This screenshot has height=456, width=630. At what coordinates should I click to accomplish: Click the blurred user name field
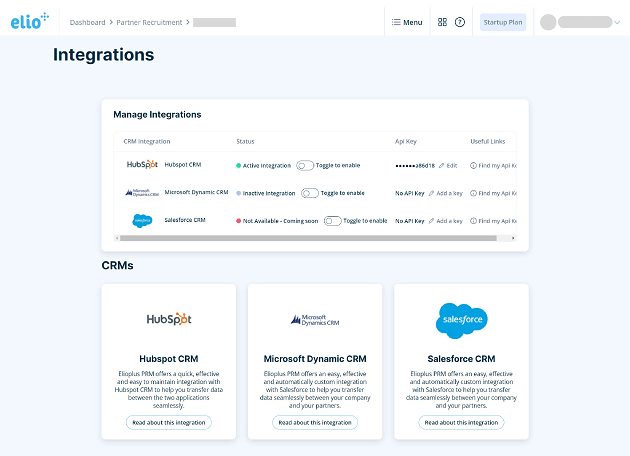(x=585, y=22)
